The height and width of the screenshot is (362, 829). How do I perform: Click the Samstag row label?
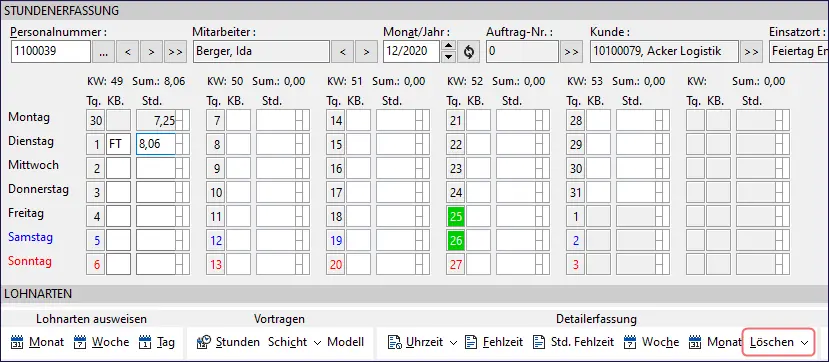pyautogui.click(x=31, y=237)
